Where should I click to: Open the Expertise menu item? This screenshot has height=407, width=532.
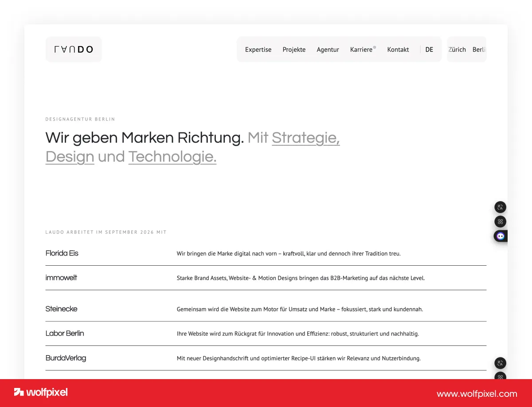point(258,50)
